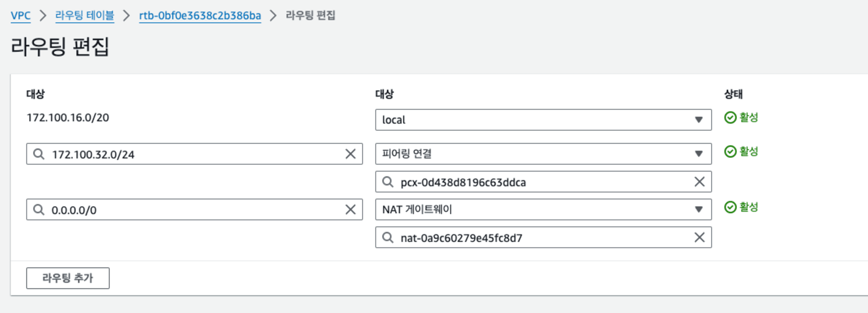Click the 172.100.32.0/24 destination field
This screenshot has height=313, width=868.
pos(194,154)
